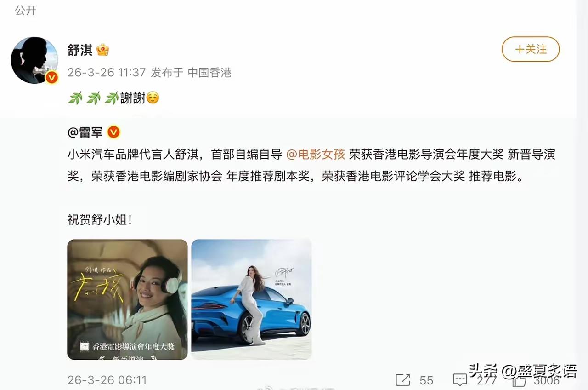Click the orange verified badge on avatar
The height and width of the screenshot is (390, 588).
point(51,77)
